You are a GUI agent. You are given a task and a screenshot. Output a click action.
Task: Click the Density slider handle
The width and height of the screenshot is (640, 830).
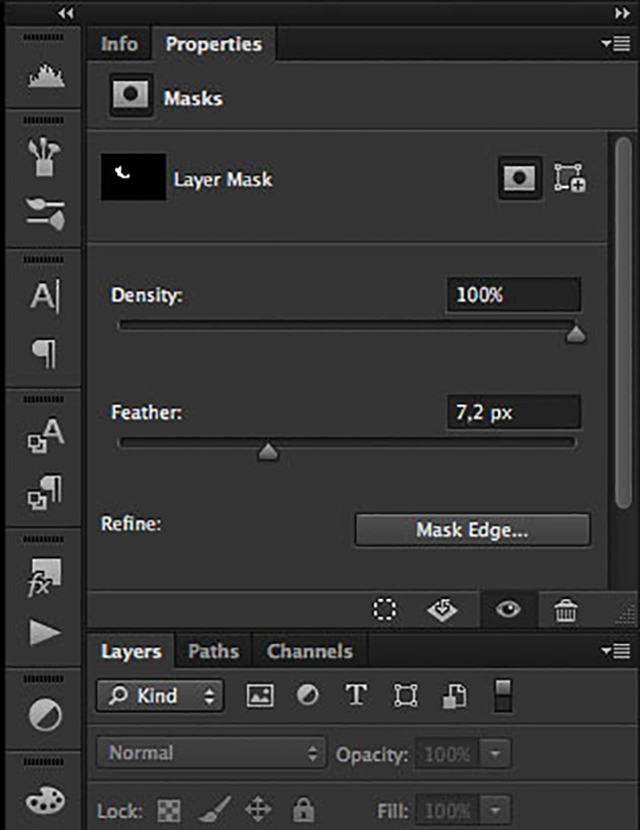click(575, 335)
